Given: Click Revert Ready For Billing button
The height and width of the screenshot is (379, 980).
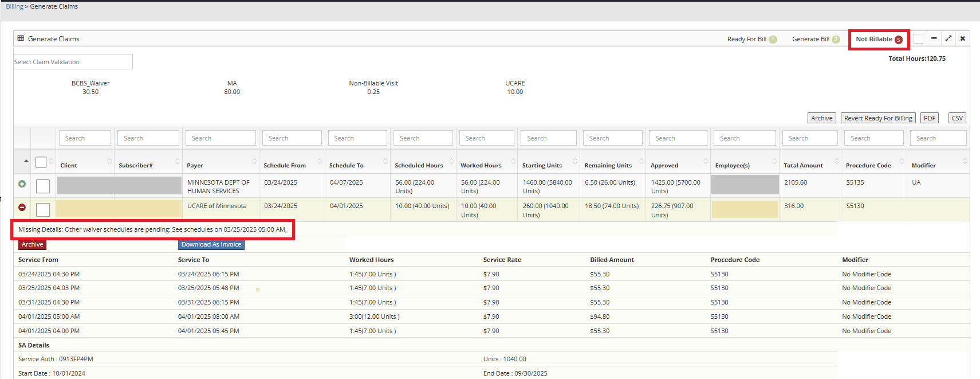Looking at the screenshot, I should pyautogui.click(x=878, y=118).
